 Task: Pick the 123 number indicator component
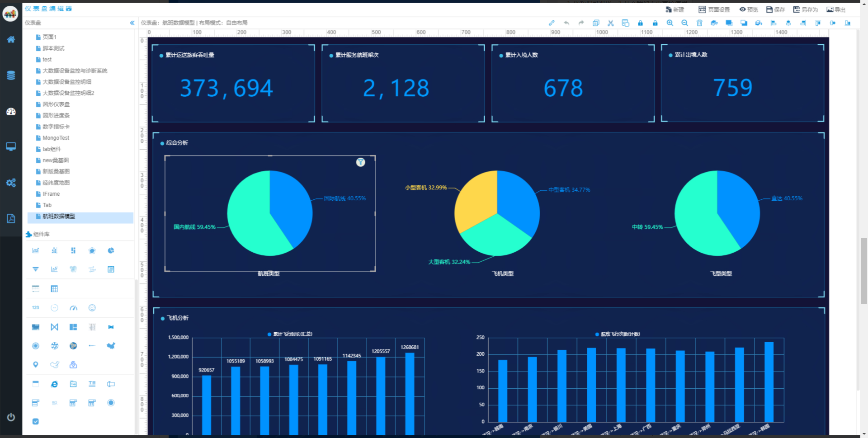35,308
